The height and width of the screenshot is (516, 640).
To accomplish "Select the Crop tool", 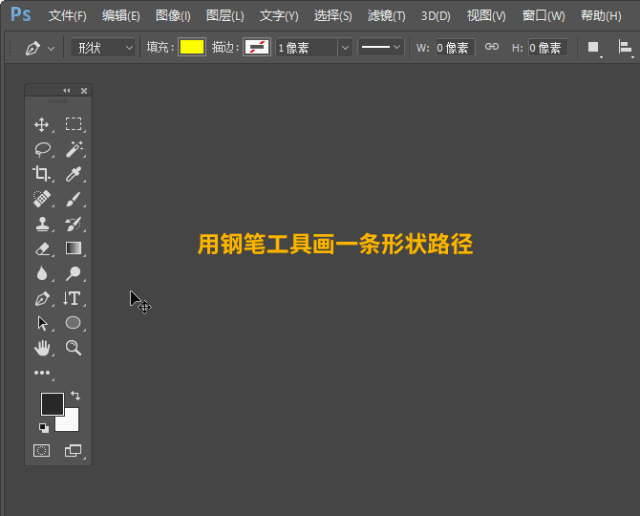I will click(41, 173).
